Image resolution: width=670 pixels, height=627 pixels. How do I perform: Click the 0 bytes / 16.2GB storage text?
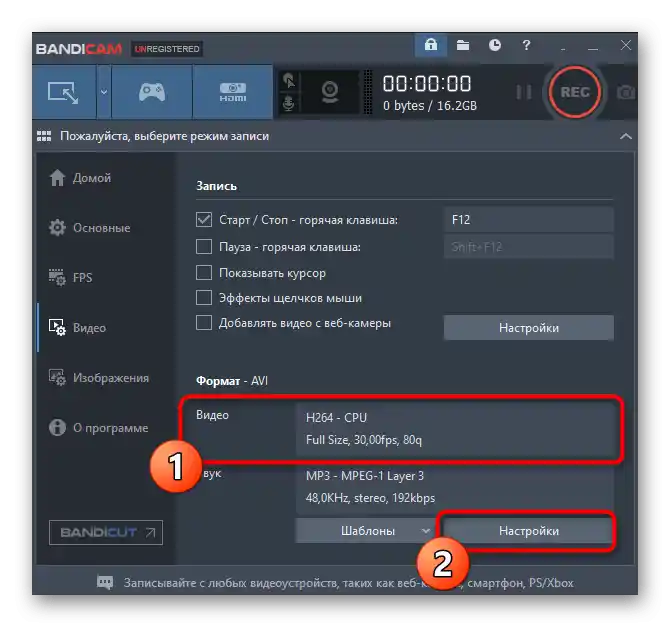coord(430,106)
